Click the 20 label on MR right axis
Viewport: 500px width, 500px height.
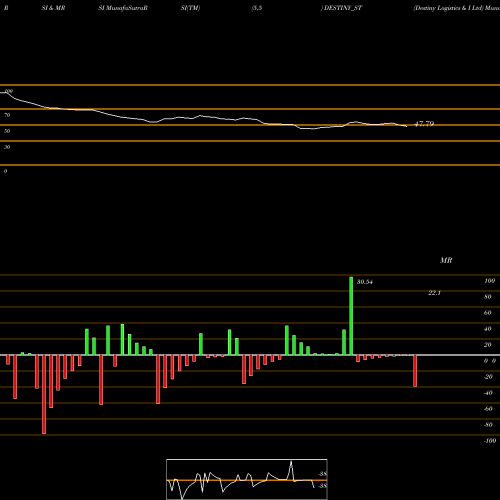point(488,345)
